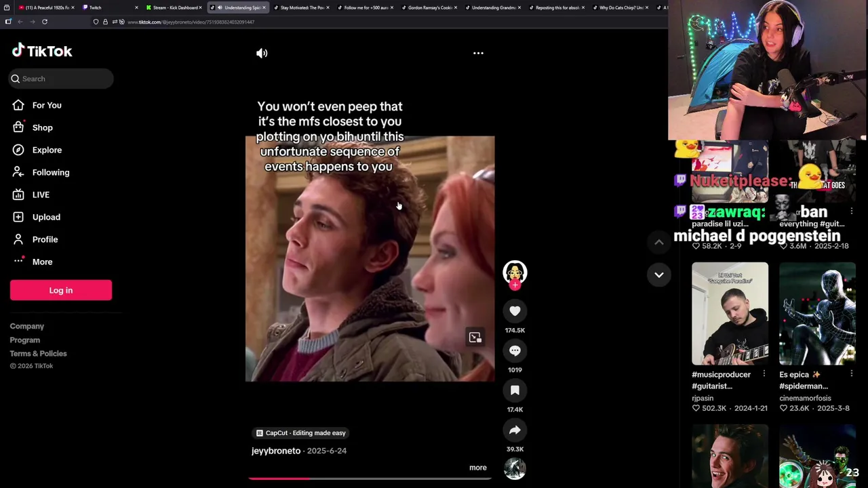Switch to the Gordon Ramsay's Cooking tab
Image resolution: width=868 pixels, height=488 pixels.
tap(428, 7)
